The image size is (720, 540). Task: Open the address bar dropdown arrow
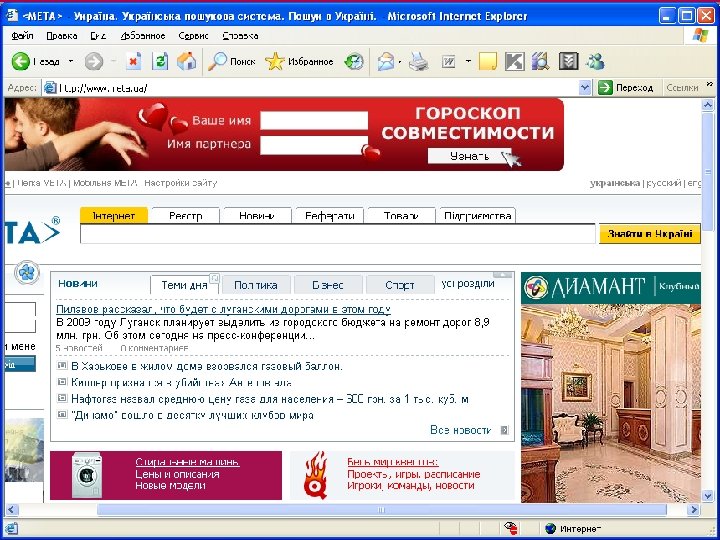[584, 88]
